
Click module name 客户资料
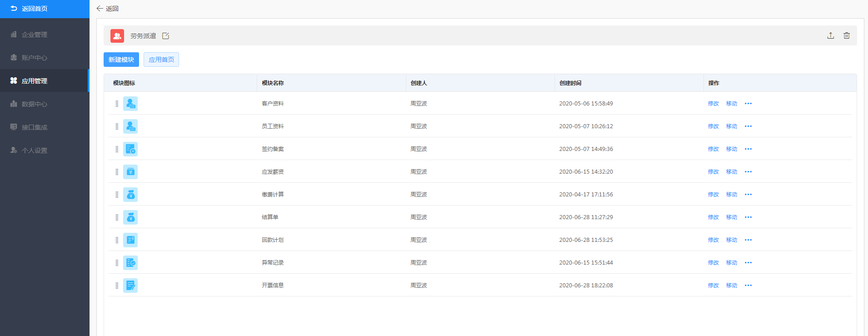[273, 104]
